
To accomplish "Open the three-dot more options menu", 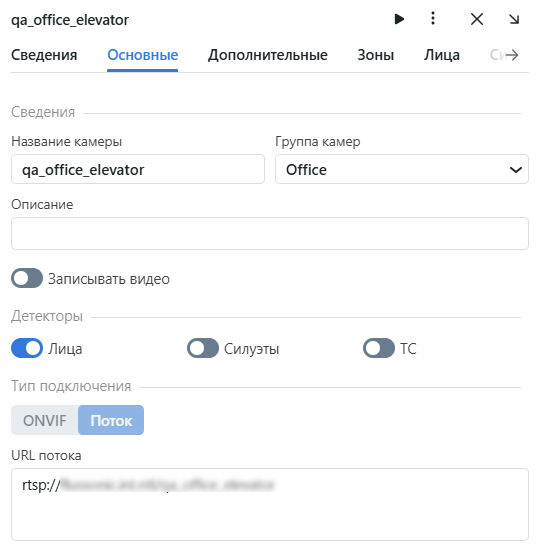I will pos(432,18).
